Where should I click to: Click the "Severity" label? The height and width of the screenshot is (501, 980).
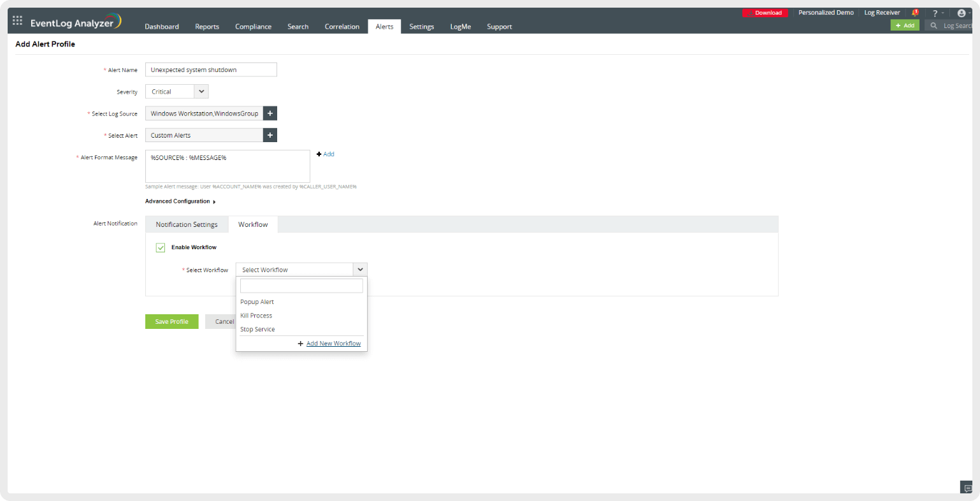click(127, 92)
